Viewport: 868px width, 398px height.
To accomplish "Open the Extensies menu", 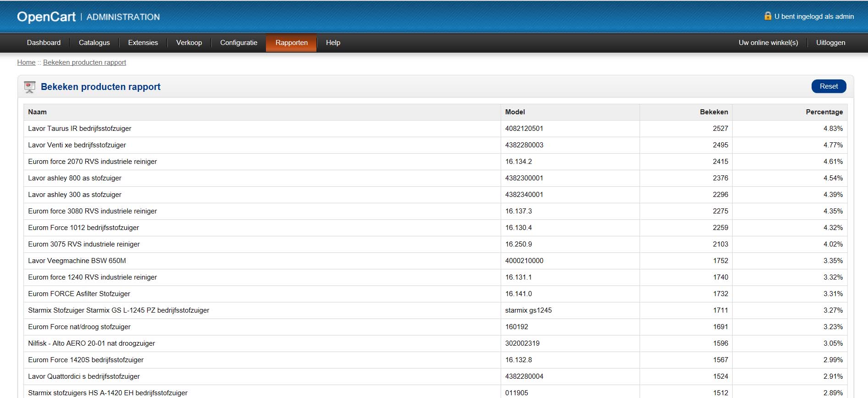I will tap(143, 43).
